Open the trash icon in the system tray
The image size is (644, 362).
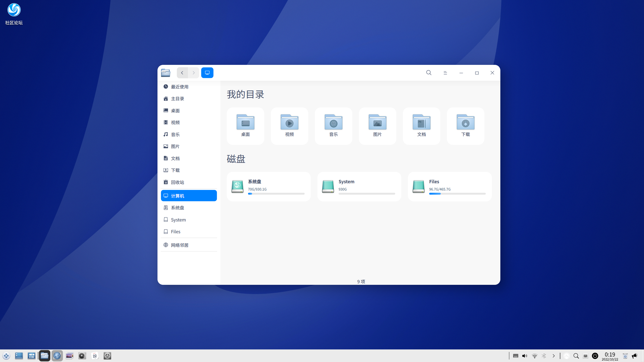[625, 356]
